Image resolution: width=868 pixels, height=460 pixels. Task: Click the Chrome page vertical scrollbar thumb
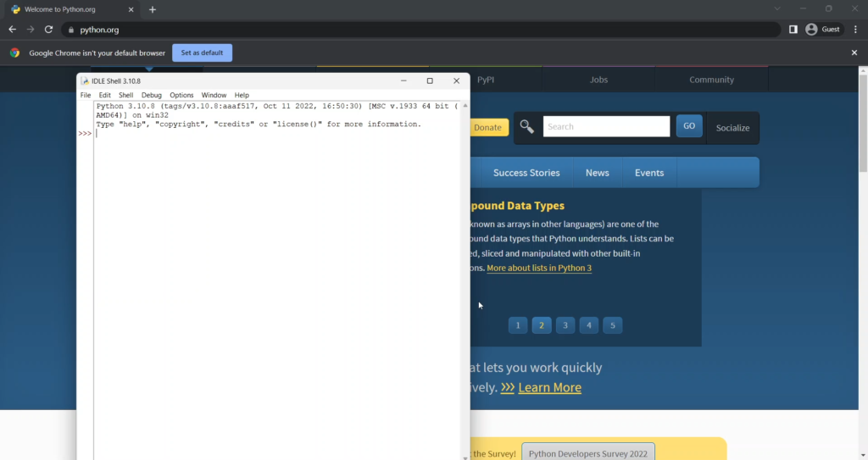click(x=863, y=125)
